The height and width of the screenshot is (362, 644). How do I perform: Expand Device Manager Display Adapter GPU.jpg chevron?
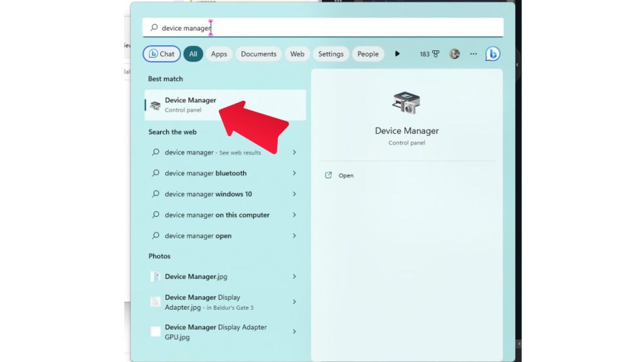pyautogui.click(x=294, y=332)
